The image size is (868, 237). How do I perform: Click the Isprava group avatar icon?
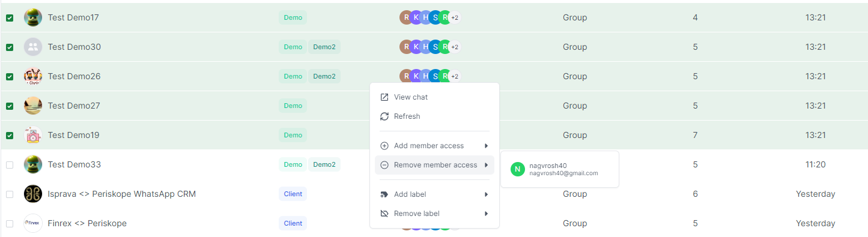(x=33, y=194)
